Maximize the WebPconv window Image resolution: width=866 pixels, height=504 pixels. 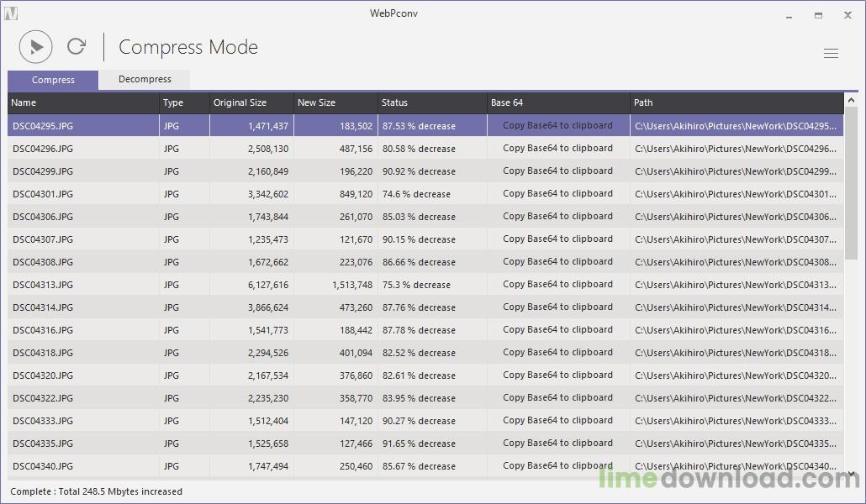(818, 15)
